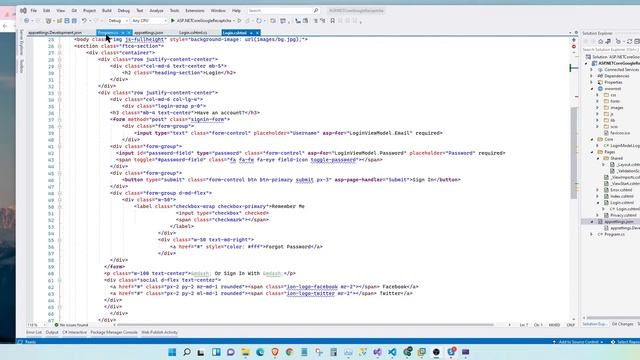Open Brave browser from the taskbar

click(x=275, y=352)
